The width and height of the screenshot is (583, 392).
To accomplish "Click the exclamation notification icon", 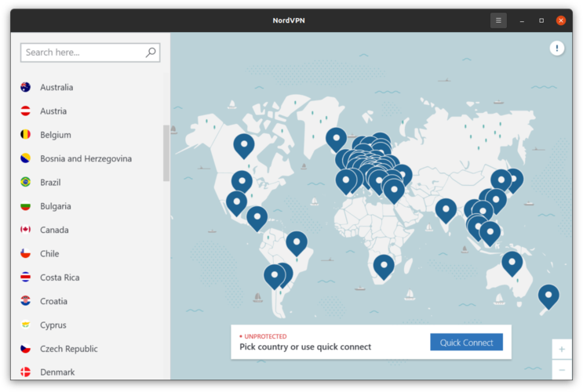I will point(556,48).
